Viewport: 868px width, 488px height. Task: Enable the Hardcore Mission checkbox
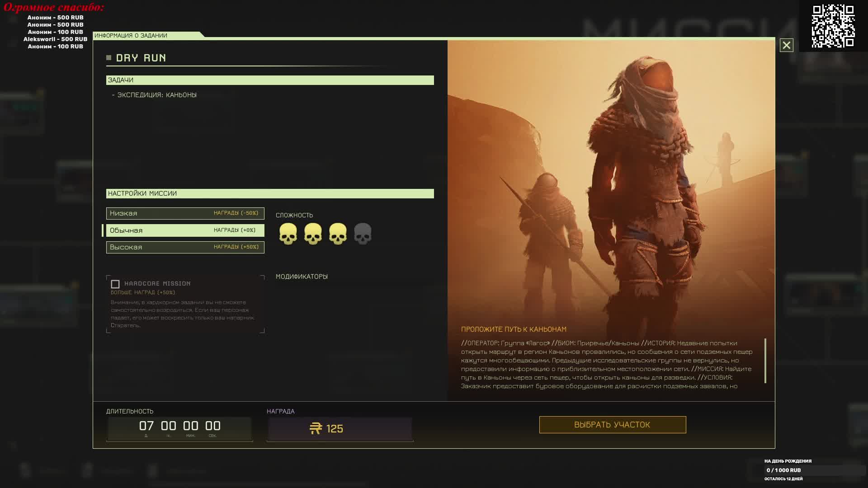115,284
